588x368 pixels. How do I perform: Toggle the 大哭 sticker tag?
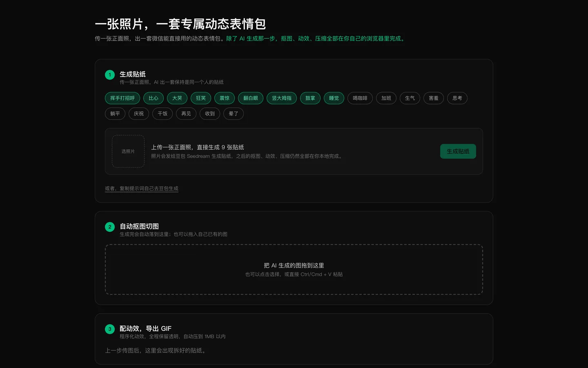(x=177, y=98)
